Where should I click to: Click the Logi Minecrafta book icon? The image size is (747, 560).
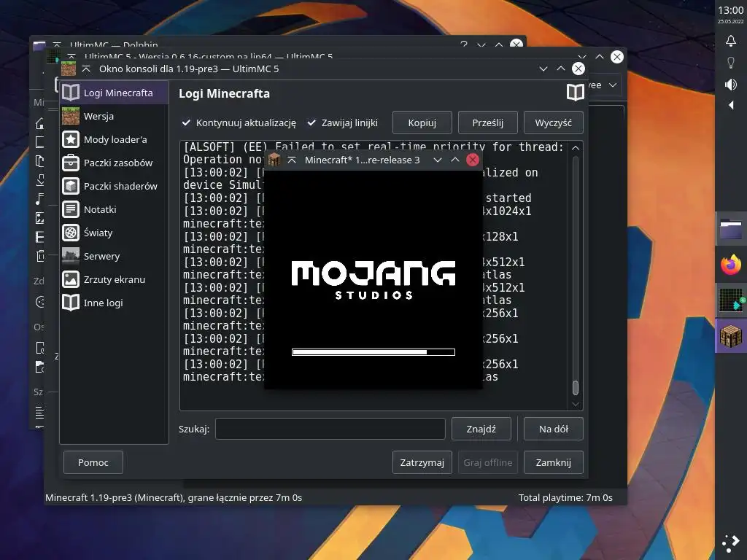[71, 93]
